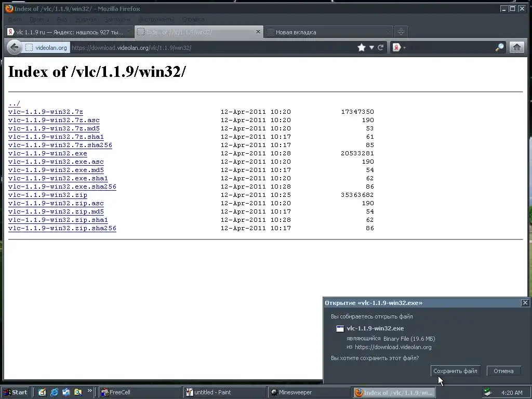Click the Firefox taskbar button
The height and width of the screenshot is (399, 532).
(x=394, y=392)
